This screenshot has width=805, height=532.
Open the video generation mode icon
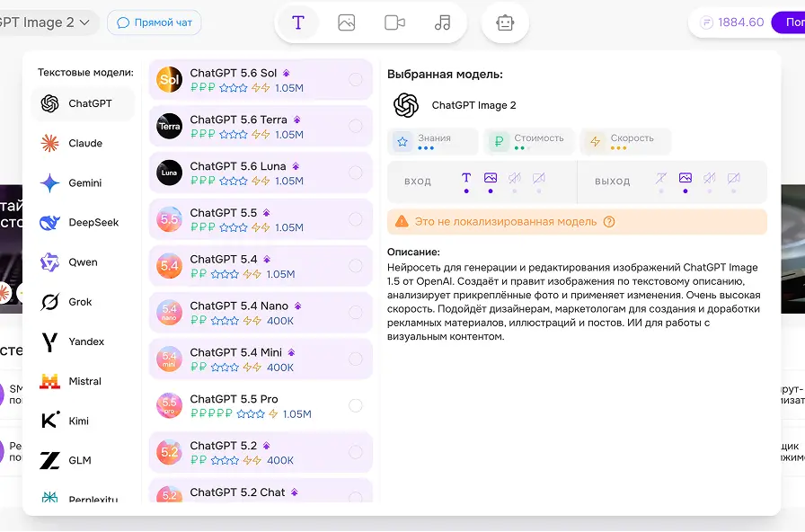(x=394, y=22)
